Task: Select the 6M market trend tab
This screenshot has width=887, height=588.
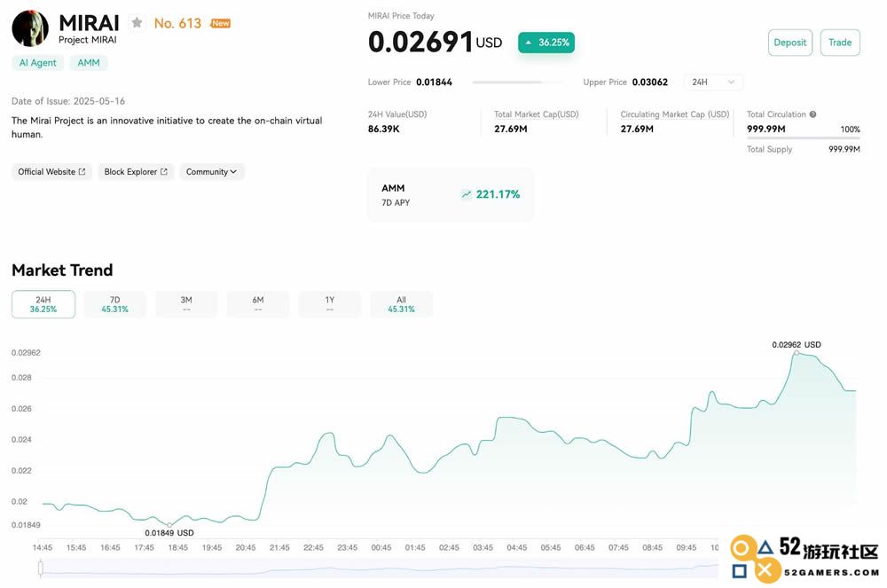Action: click(x=258, y=304)
